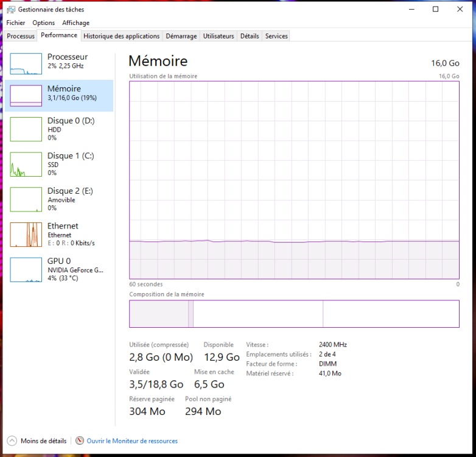Image resolution: width=476 pixels, height=457 pixels.
Task: Switch to the Services tab
Action: 276,36
